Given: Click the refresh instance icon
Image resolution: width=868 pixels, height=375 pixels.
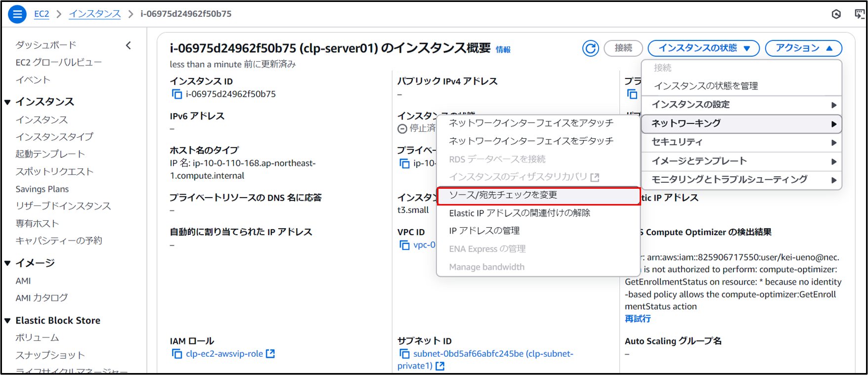Looking at the screenshot, I should click(590, 48).
